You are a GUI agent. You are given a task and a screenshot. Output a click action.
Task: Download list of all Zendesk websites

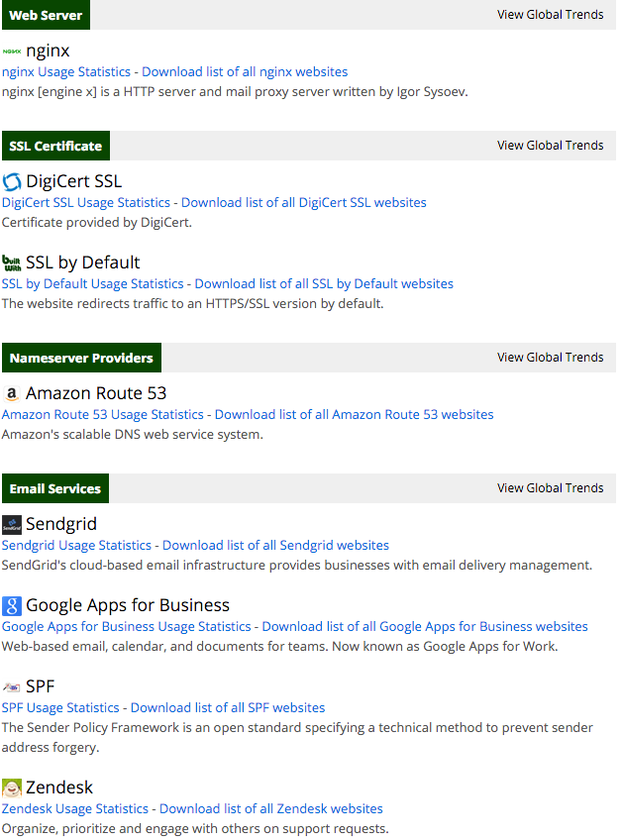[x=271, y=809]
